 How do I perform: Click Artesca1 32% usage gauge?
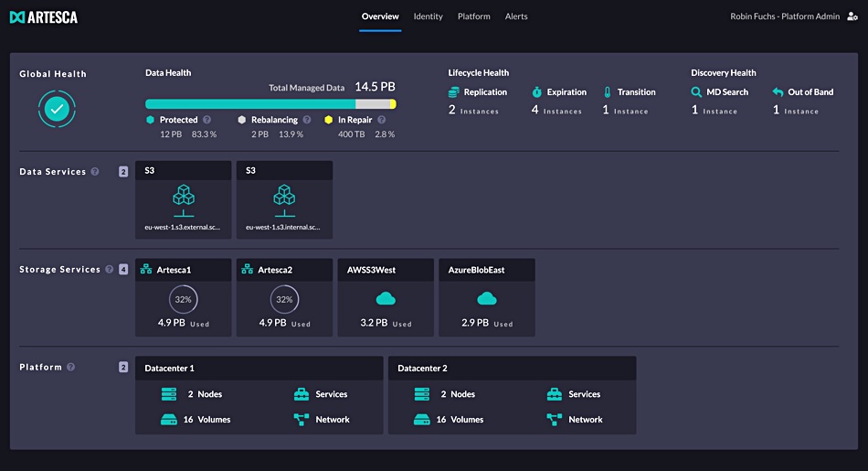point(184,299)
